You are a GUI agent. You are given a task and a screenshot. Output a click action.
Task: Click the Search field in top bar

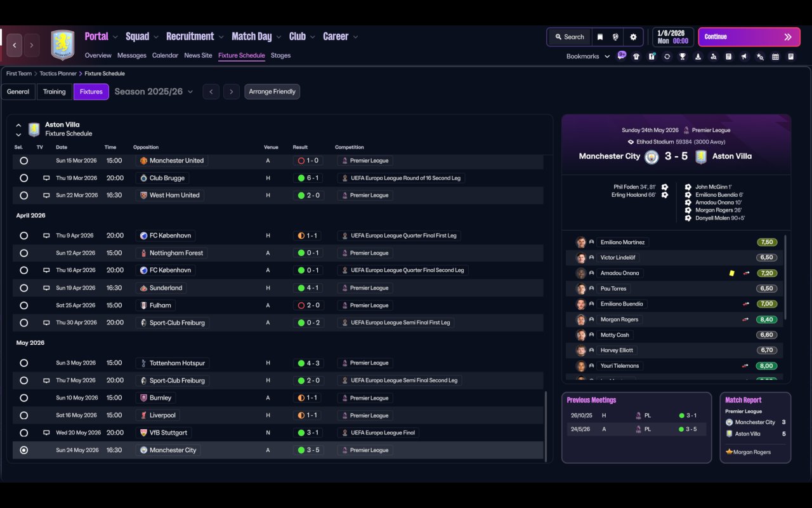[x=569, y=37]
